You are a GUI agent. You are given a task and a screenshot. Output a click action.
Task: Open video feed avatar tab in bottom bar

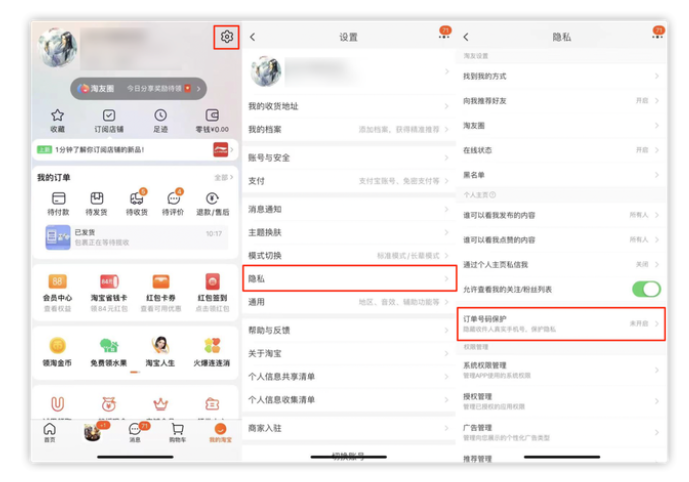tap(93, 432)
